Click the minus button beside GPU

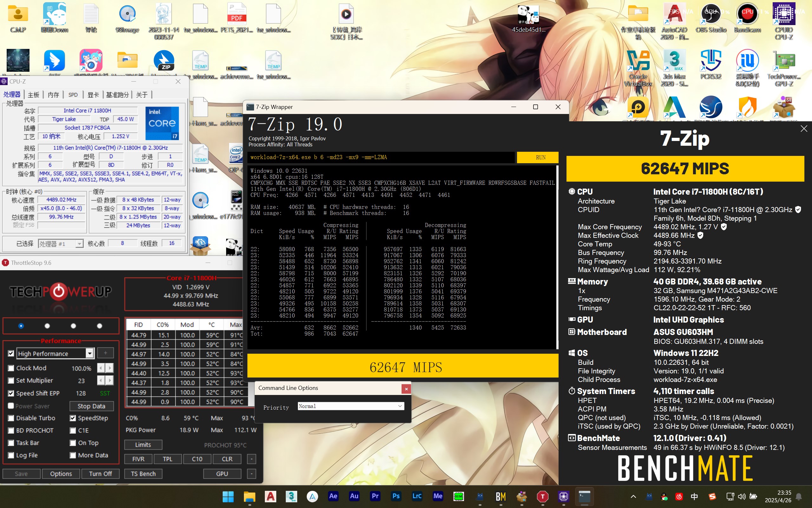click(251, 474)
